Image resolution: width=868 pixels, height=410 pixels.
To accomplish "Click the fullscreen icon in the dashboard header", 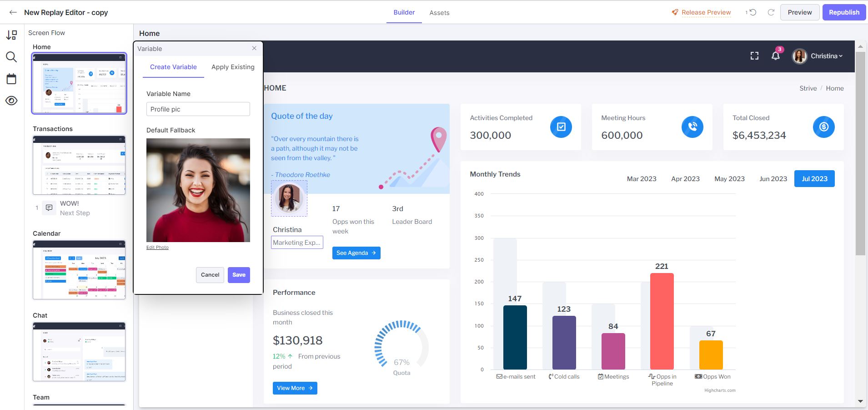I will [x=754, y=56].
